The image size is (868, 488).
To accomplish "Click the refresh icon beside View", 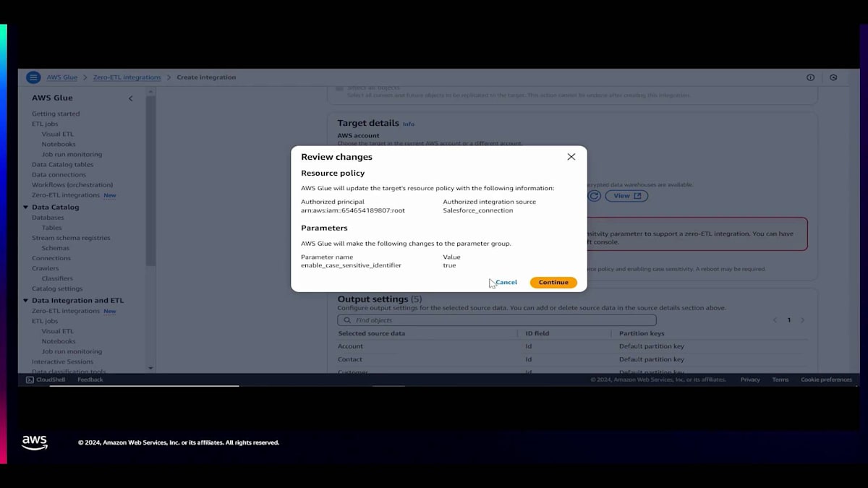I will click(x=594, y=196).
